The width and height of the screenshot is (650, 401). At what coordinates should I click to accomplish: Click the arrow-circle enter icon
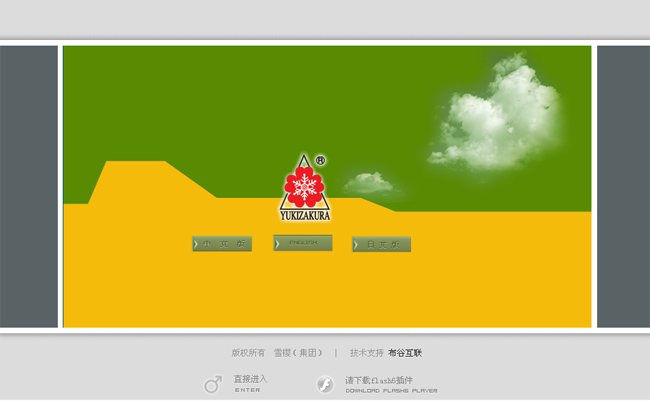pyautogui.click(x=213, y=384)
